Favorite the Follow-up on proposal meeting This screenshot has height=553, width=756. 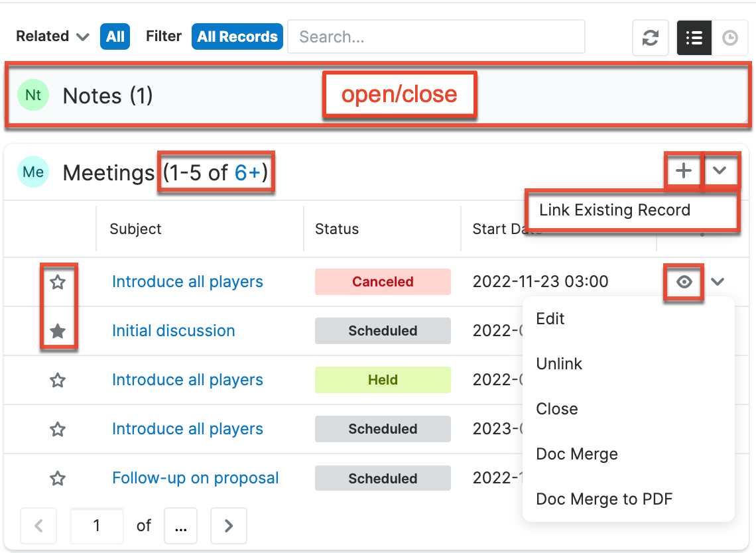58,478
